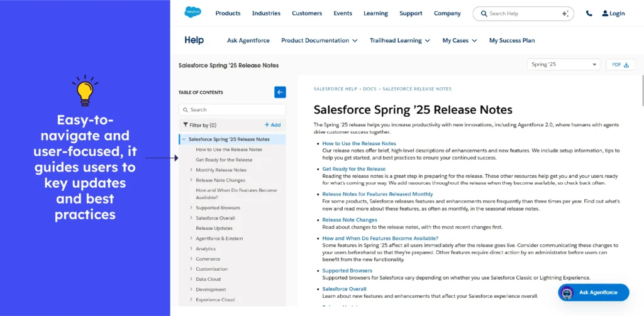Collapse table of contents with blue arrow button
The image size is (644, 316).
click(x=280, y=92)
